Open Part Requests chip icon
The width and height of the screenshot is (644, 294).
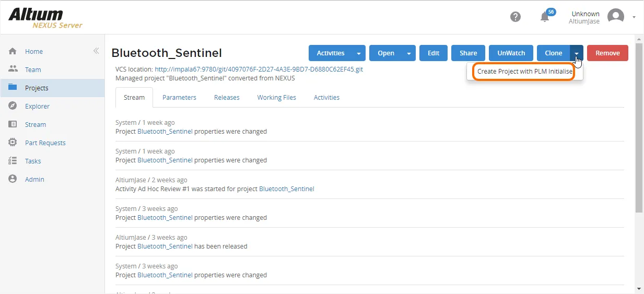coord(13,142)
